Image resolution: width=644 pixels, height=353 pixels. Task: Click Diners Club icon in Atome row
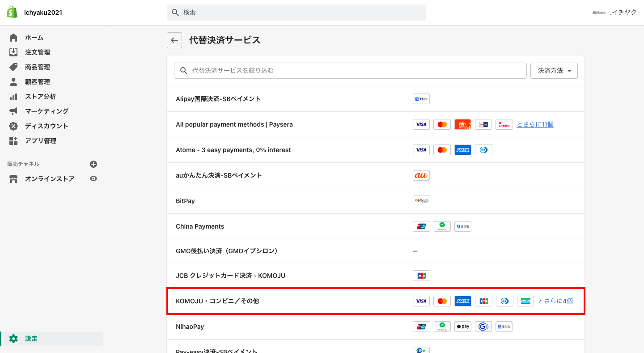(483, 150)
